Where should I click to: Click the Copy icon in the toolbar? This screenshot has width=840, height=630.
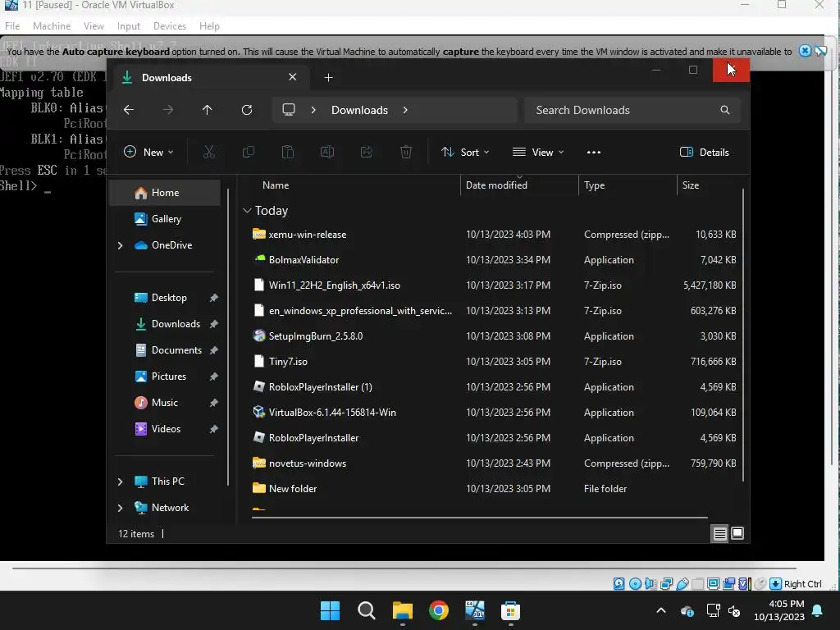[x=248, y=152]
